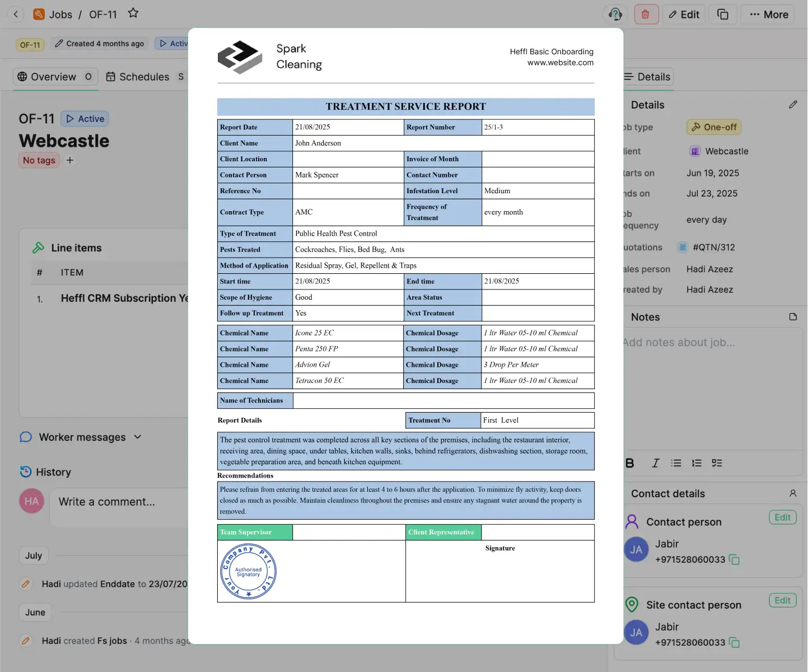This screenshot has width=808, height=672.
Task: Click the pencil icon beside Details heading
Action: point(793,105)
